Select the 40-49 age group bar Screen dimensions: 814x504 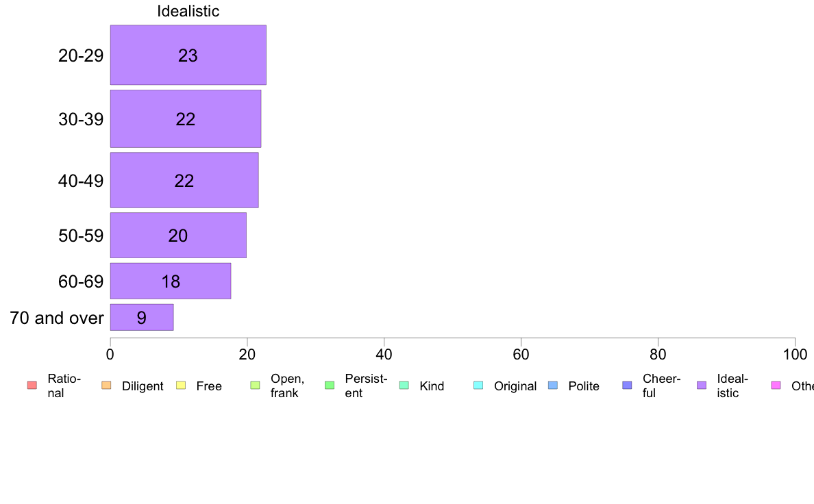pyautogui.click(x=184, y=180)
